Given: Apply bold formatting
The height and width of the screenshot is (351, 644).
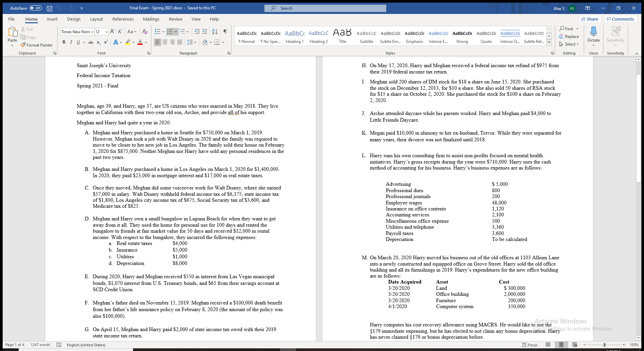Looking at the screenshot, I should pos(64,42).
